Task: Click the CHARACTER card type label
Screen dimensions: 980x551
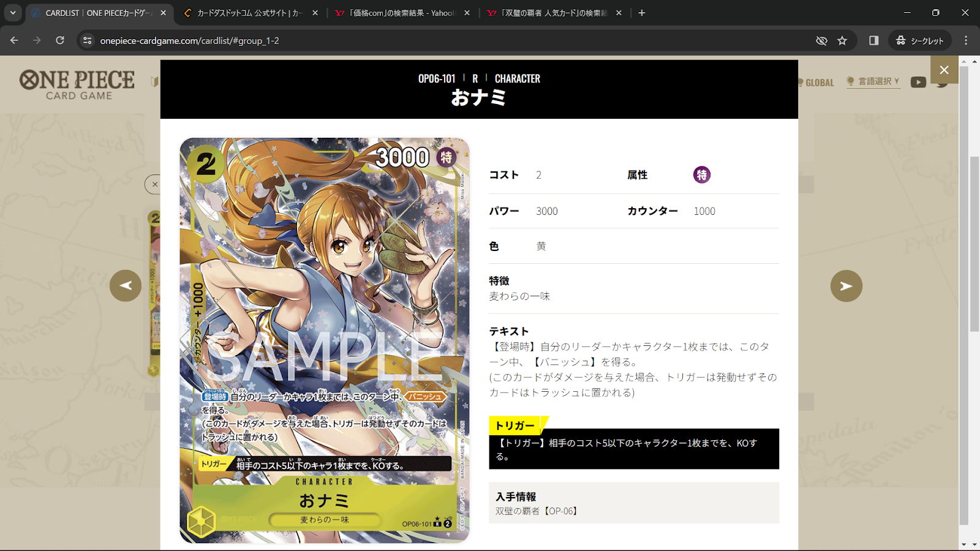Action: click(518, 78)
